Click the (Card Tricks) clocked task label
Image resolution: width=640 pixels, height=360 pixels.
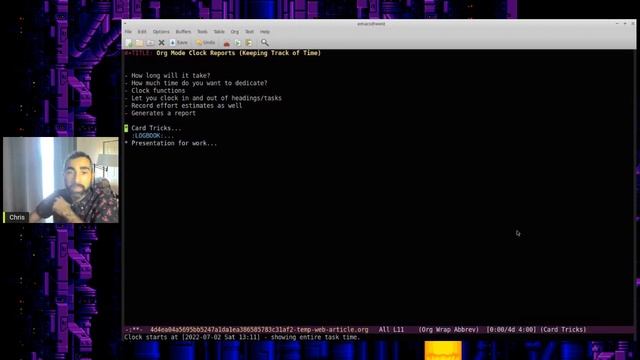pyautogui.click(x=563, y=330)
